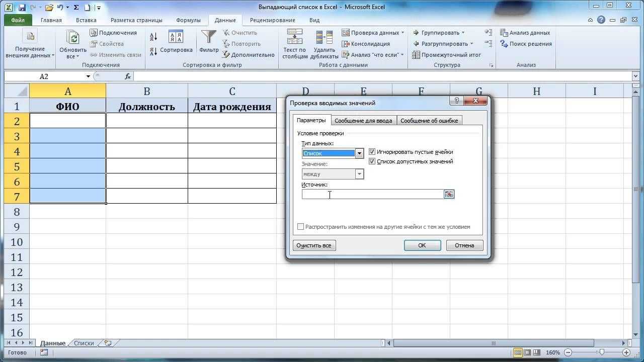
Task: Click Промежуточный итог button
Action: [x=447, y=55]
